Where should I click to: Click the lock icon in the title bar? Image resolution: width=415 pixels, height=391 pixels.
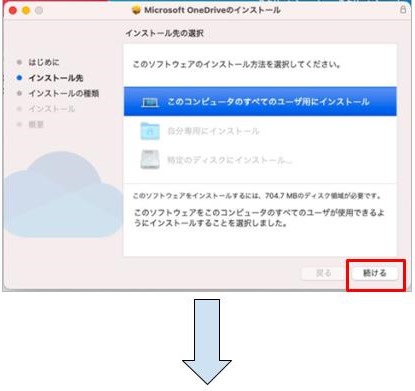click(x=403, y=10)
